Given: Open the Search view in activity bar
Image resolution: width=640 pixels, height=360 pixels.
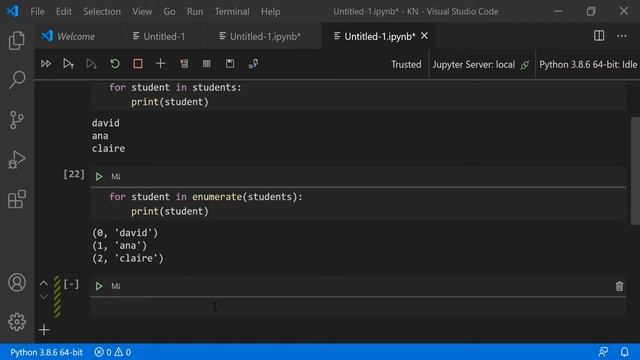Looking at the screenshot, I should 17,80.
